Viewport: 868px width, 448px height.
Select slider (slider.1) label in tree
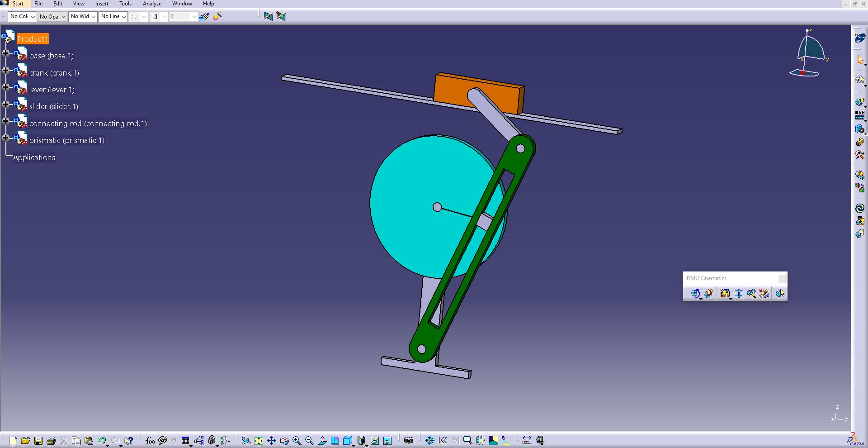pos(54,106)
